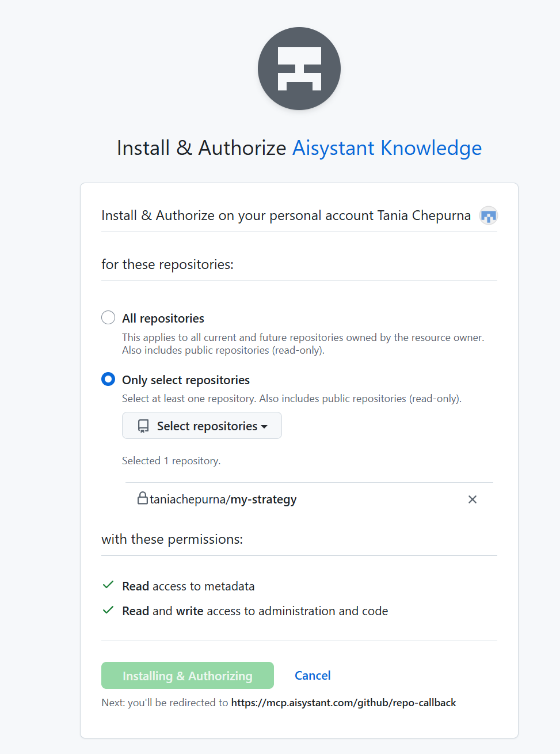Screen dimensions: 560x754
Task: Click the "Read access to metadata" permission text
Action: 188,586
